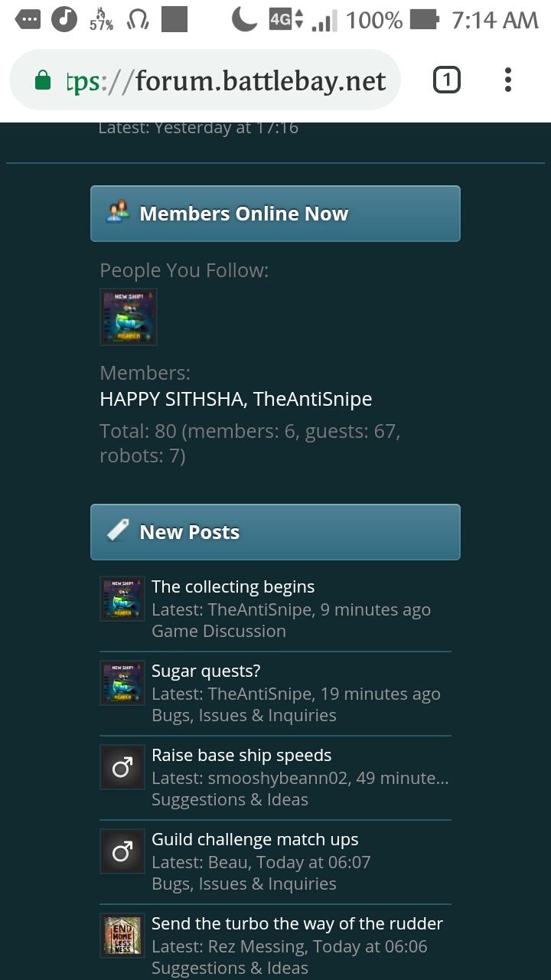This screenshot has height=980, width=551.
Task: Open followed member's Reaper ship avatar
Action: point(129,316)
